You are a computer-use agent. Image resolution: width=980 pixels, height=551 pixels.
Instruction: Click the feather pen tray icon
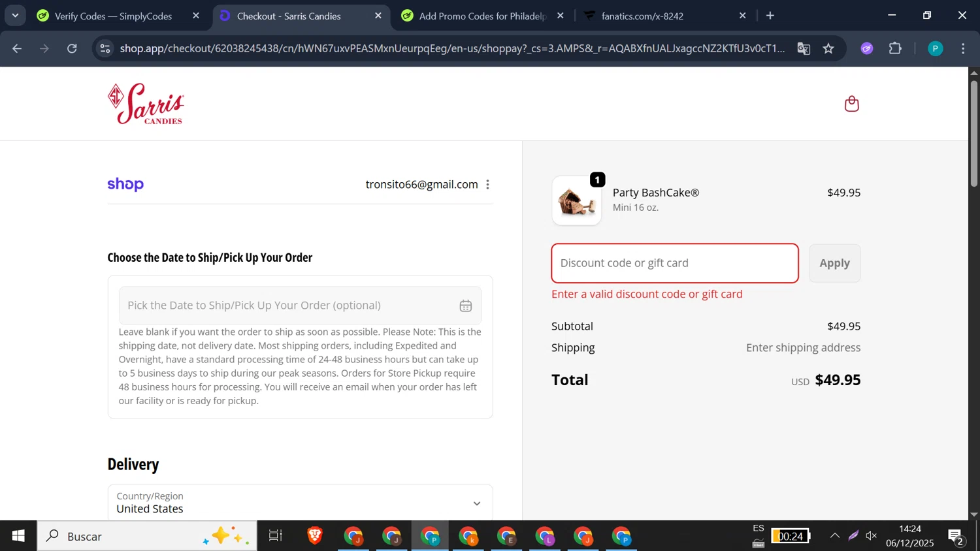(x=853, y=536)
